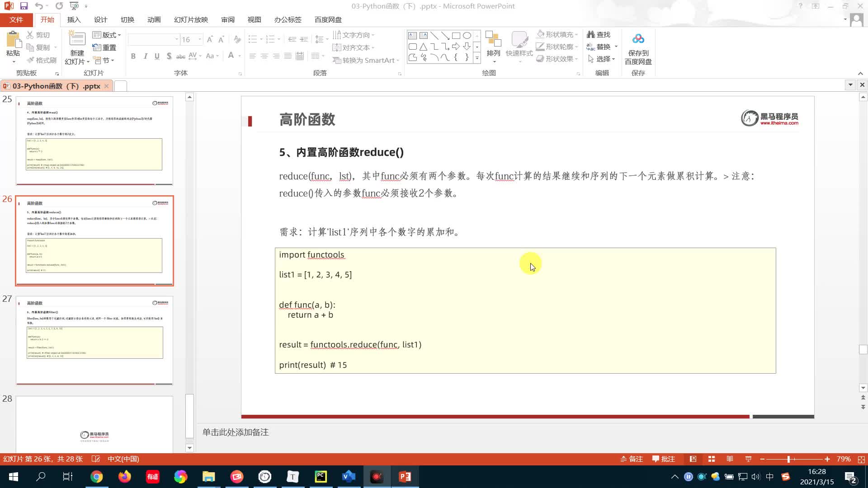Select slide 25 thumbnail
868x488 pixels.
(94, 141)
